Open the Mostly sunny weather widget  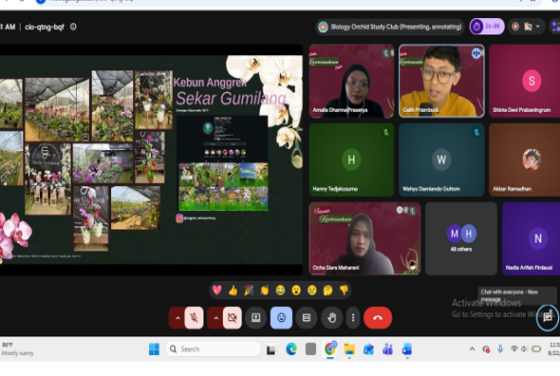pos(17,349)
